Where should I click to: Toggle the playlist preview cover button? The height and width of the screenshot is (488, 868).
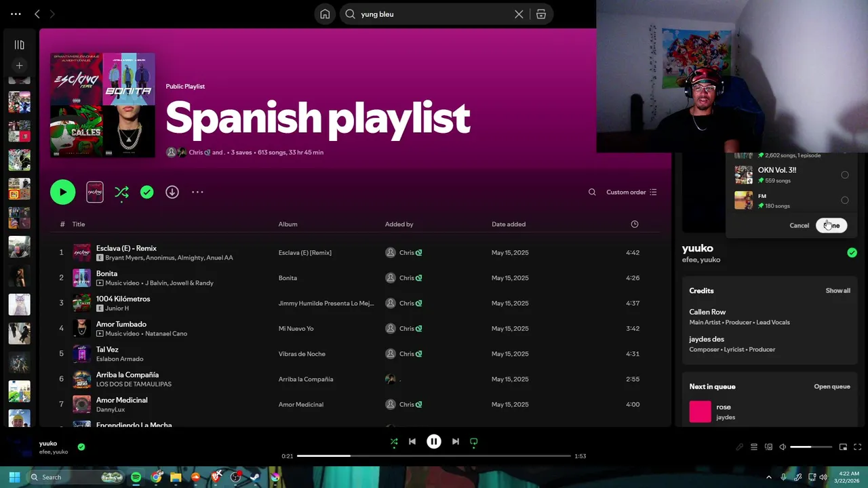point(95,192)
